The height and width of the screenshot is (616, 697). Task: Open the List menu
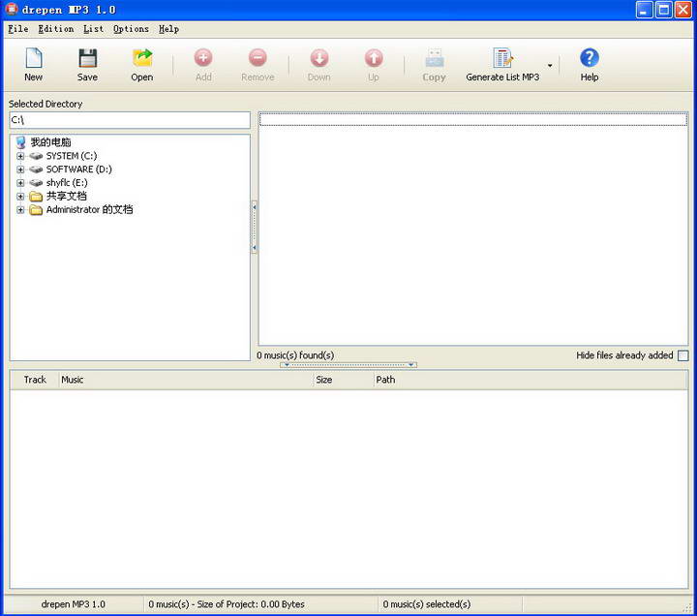coord(93,29)
